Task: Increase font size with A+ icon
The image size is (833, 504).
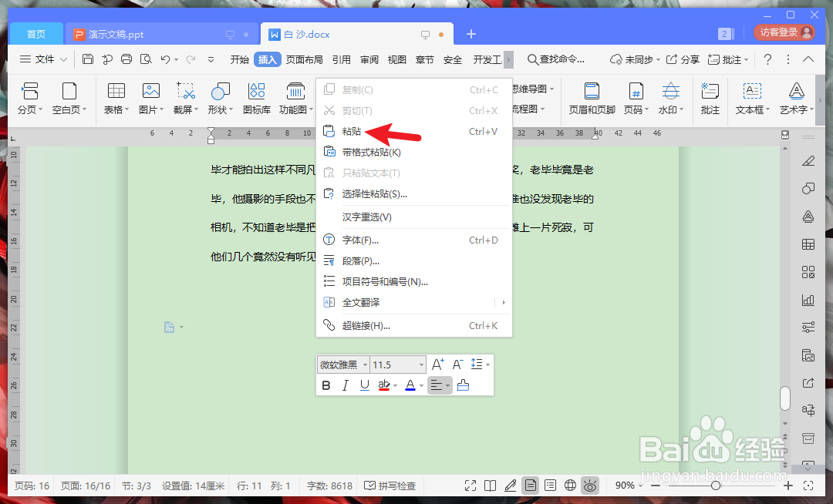Action: click(x=438, y=365)
